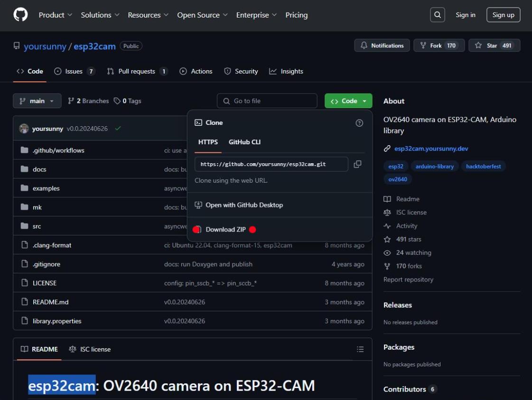Click the pulse icon beside Activity
This screenshot has height=400, width=532.
[x=387, y=226]
